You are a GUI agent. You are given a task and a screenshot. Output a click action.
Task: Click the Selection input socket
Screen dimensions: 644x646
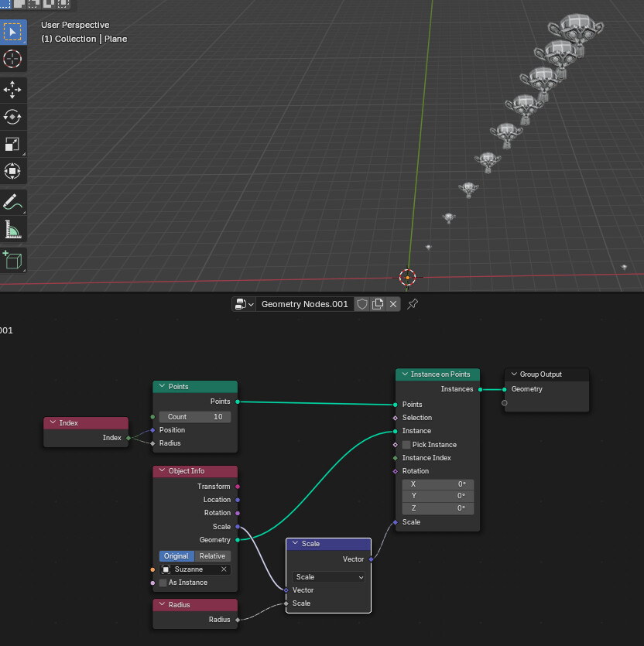coord(396,418)
